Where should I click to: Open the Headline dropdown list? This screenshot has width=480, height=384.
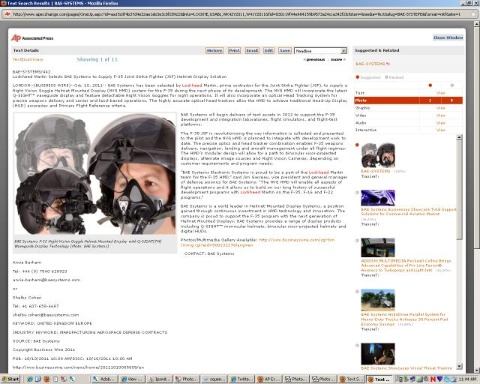pos(320,51)
